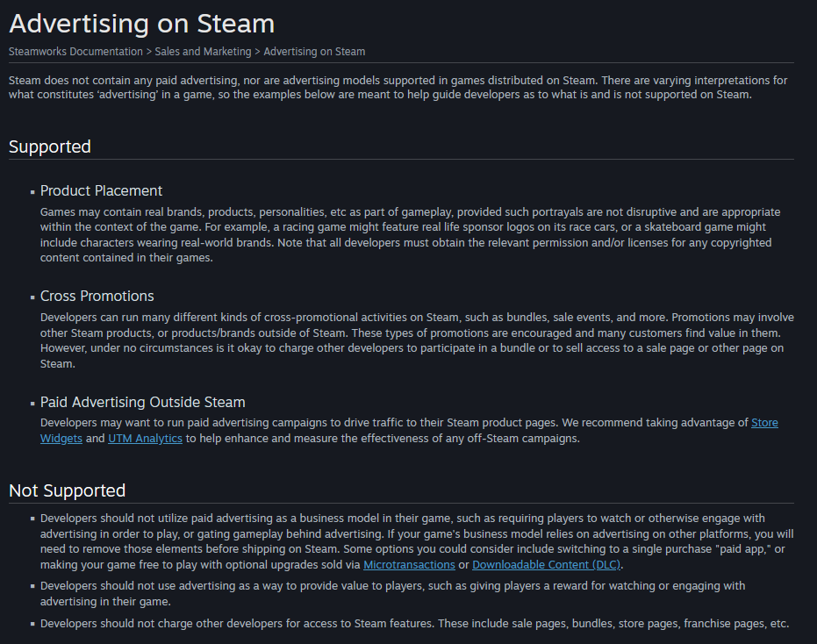Go to Sales and Marketing breadcrumb
The image size is (817, 644).
pos(203,52)
